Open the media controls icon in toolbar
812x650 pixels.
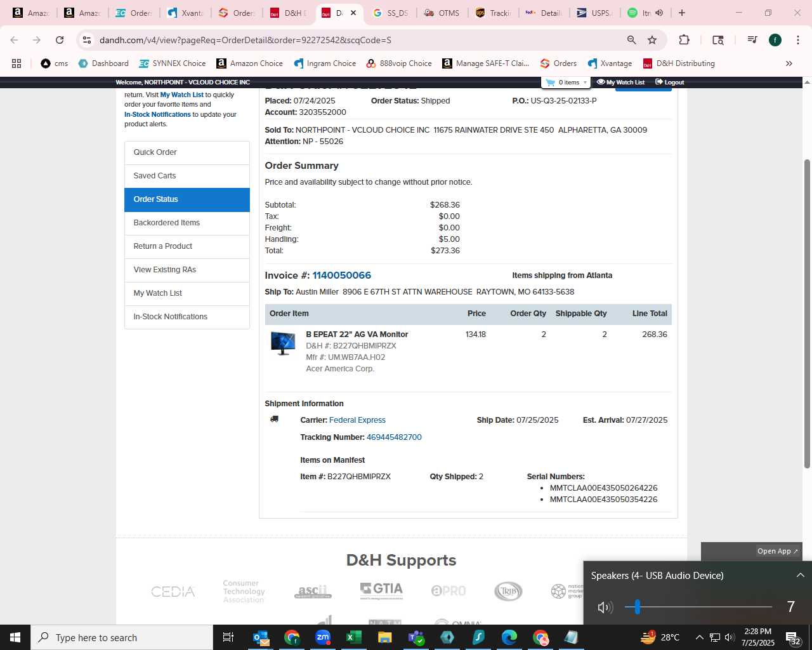(752, 40)
